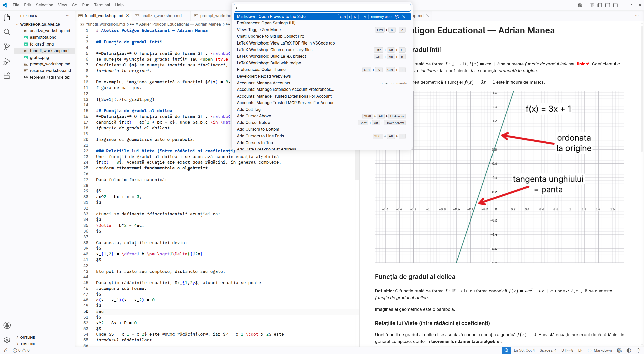Open the Manage gear menu
Image resolution: width=644 pixels, height=354 pixels.
coord(7,340)
